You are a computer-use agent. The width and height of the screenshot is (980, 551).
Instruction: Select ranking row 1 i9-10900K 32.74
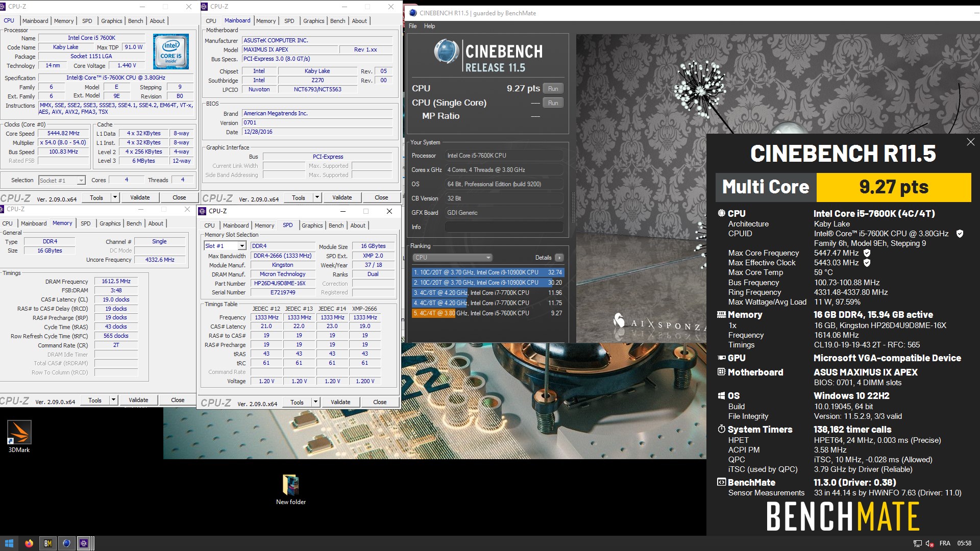click(x=487, y=272)
